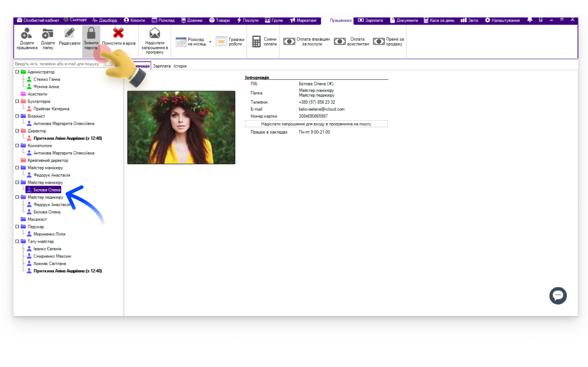Open Особистий кабінет
588x367 pixels.
[x=38, y=20]
